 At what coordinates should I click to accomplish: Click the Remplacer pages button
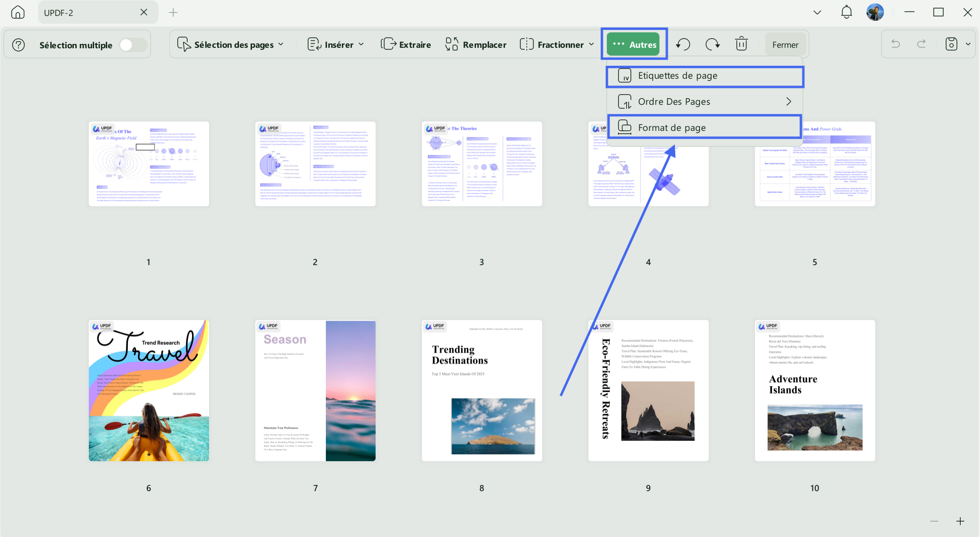[x=476, y=45]
